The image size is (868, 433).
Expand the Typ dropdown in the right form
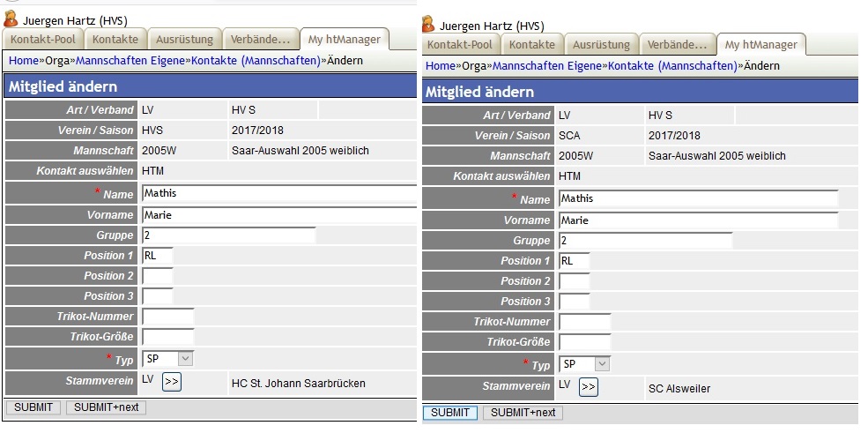pyautogui.click(x=602, y=363)
